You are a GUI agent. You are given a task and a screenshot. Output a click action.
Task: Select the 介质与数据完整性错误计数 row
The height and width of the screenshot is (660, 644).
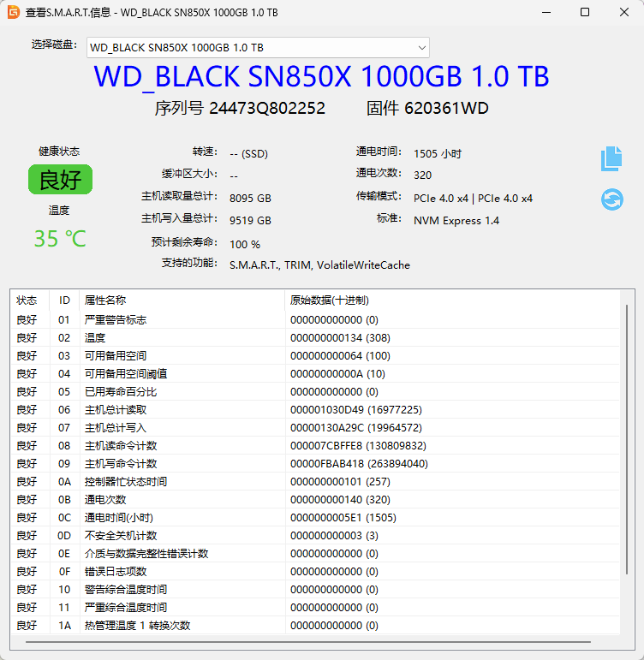click(315, 554)
